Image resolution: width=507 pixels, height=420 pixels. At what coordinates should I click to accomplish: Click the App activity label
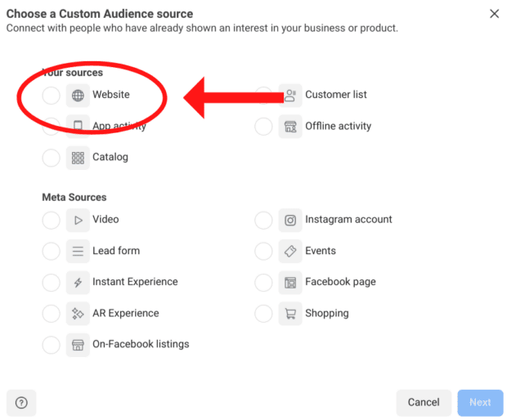119,127
